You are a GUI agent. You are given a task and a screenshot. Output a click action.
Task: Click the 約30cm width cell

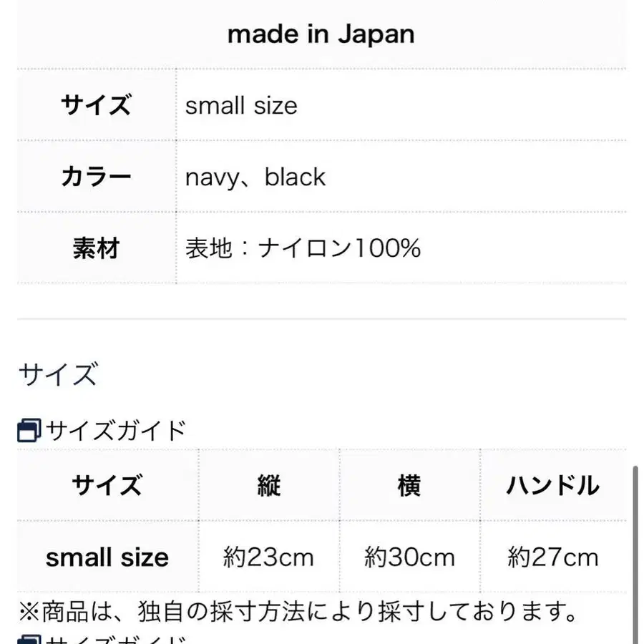409,557
